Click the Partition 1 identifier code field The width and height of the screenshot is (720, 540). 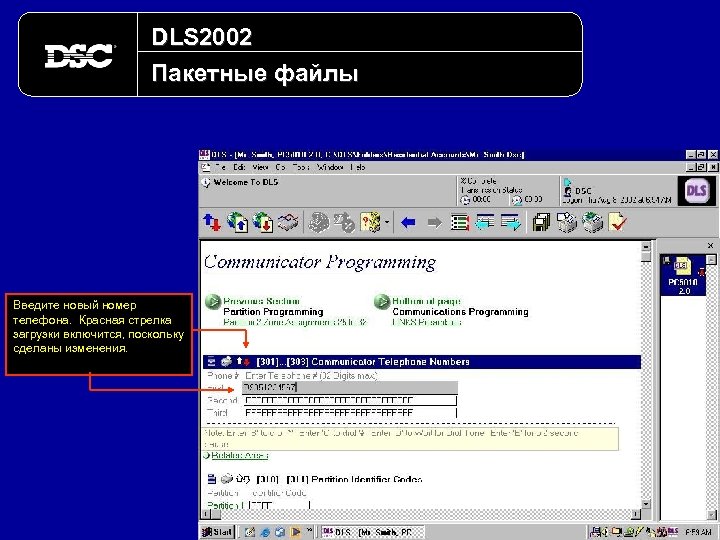(279, 505)
